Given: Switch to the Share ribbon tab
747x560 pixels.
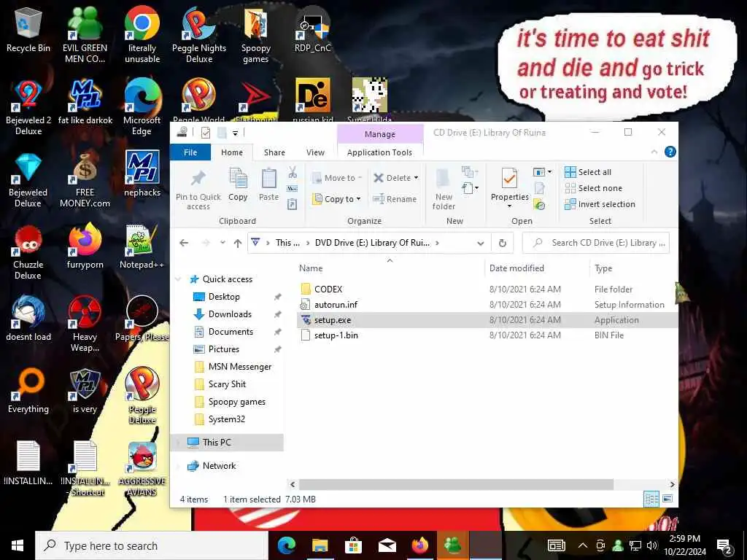Looking at the screenshot, I should point(274,152).
